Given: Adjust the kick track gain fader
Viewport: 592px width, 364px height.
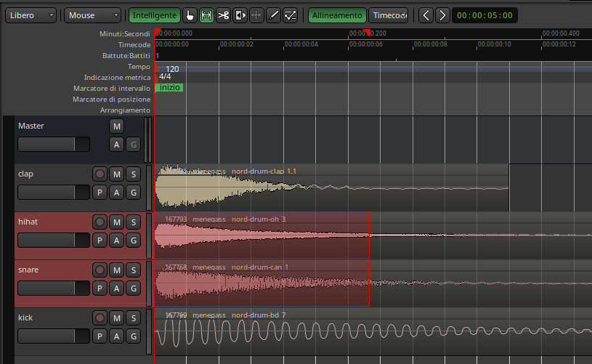Looking at the screenshot, I should (53, 336).
